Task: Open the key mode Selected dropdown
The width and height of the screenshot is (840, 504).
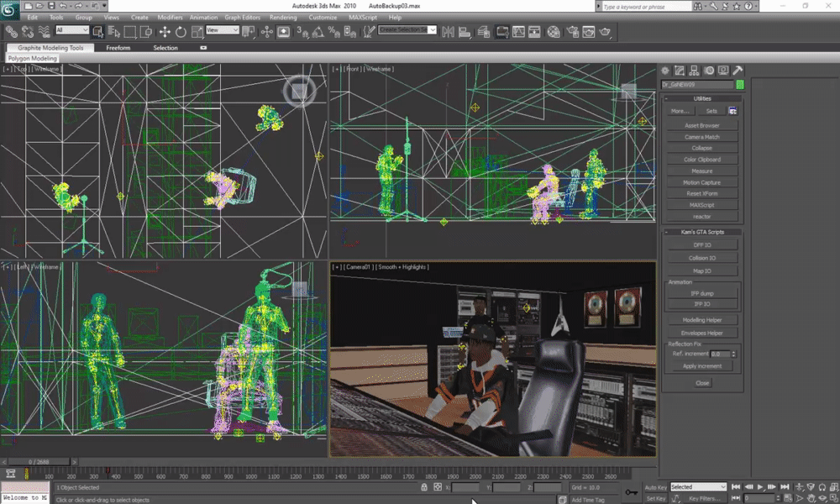Action: pyautogui.click(x=698, y=487)
